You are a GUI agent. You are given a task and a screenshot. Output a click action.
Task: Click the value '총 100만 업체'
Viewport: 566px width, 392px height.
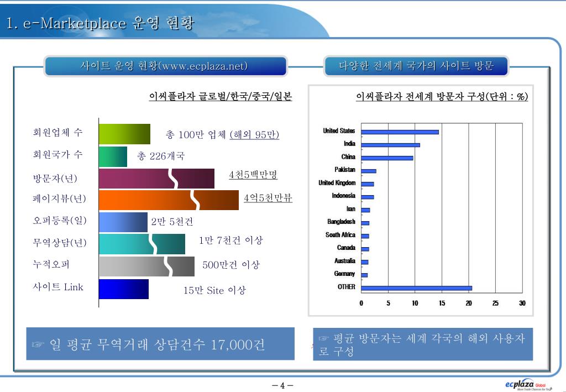(196, 135)
